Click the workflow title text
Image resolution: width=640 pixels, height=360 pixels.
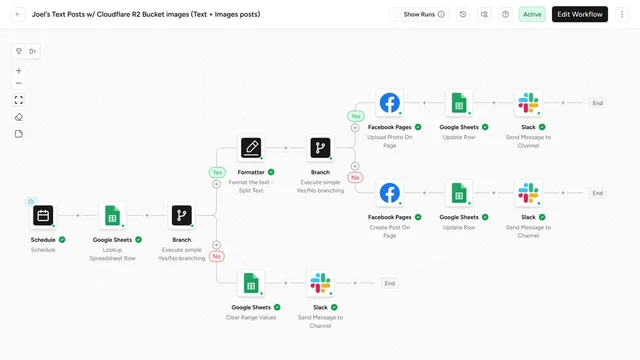[146, 14]
